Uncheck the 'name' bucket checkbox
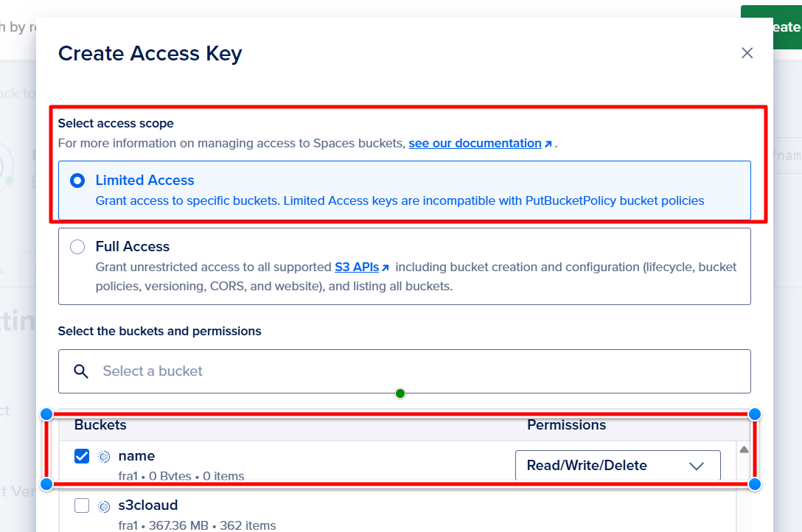802x532 pixels. [x=82, y=456]
